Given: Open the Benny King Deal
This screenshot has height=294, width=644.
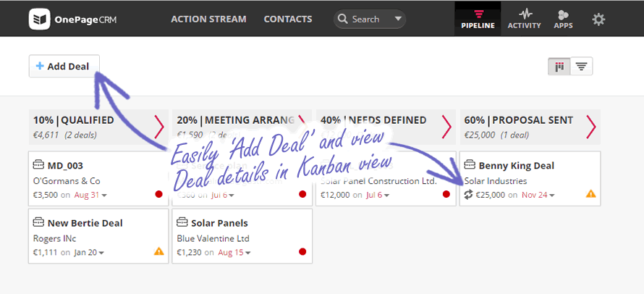Looking at the screenshot, I should tap(516, 166).
